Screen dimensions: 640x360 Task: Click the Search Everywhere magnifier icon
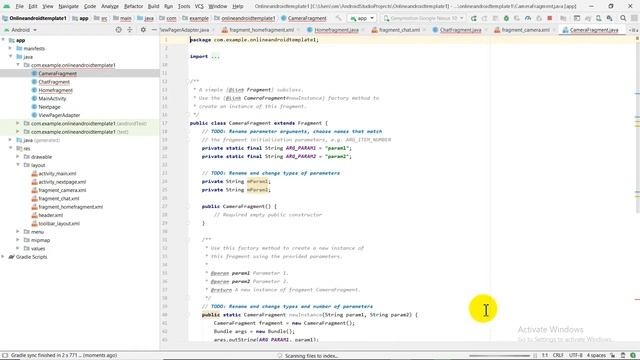(x=623, y=18)
